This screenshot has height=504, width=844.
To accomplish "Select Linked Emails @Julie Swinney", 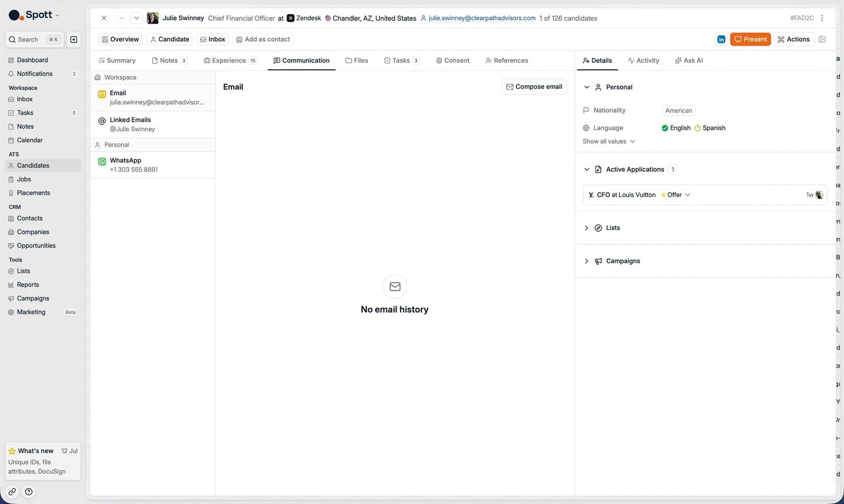I will coord(152,124).
